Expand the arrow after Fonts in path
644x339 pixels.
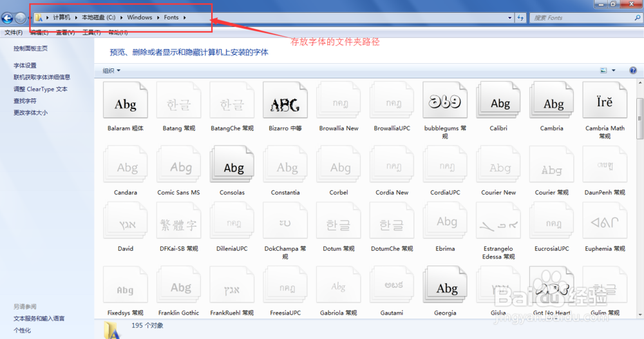184,17
